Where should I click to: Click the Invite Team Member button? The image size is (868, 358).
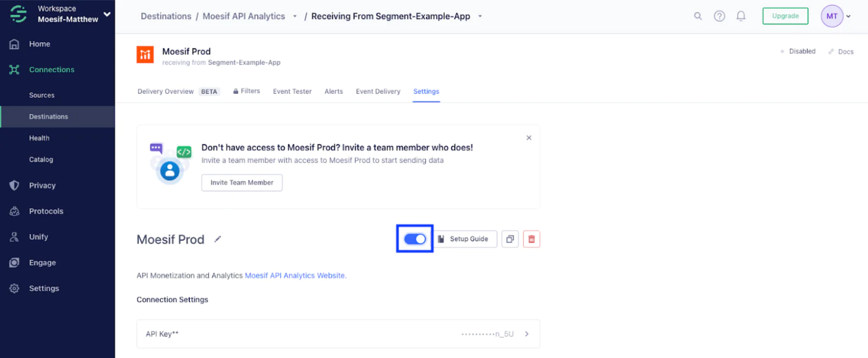click(242, 183)
